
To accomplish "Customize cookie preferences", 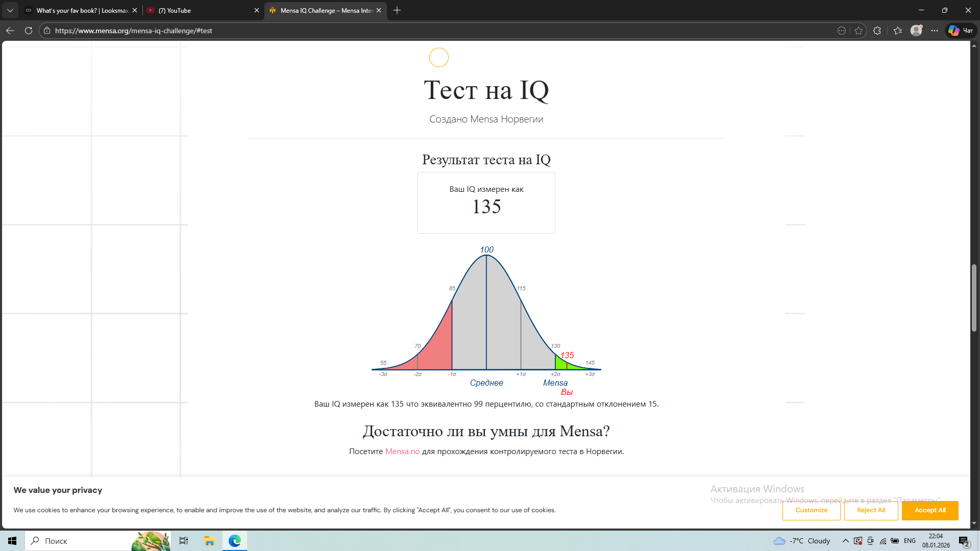I will (811, 510).
